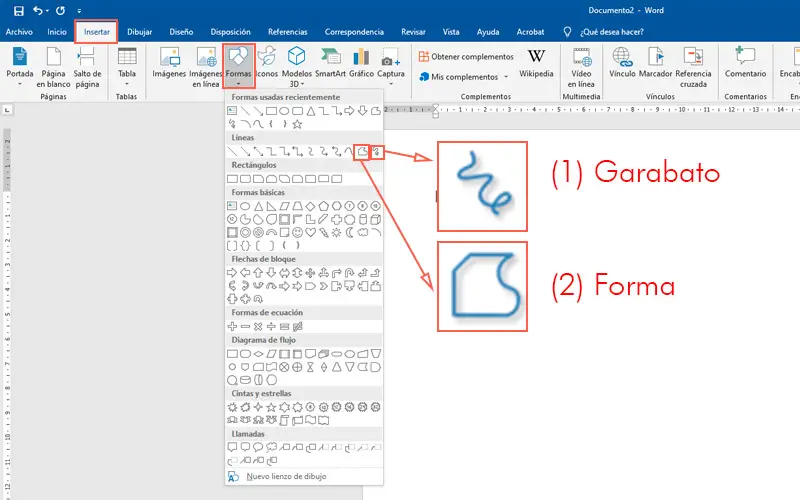Insert a Página en blanco
The height and width of the screenshot is (500, 800).
[x=53, y=67]
